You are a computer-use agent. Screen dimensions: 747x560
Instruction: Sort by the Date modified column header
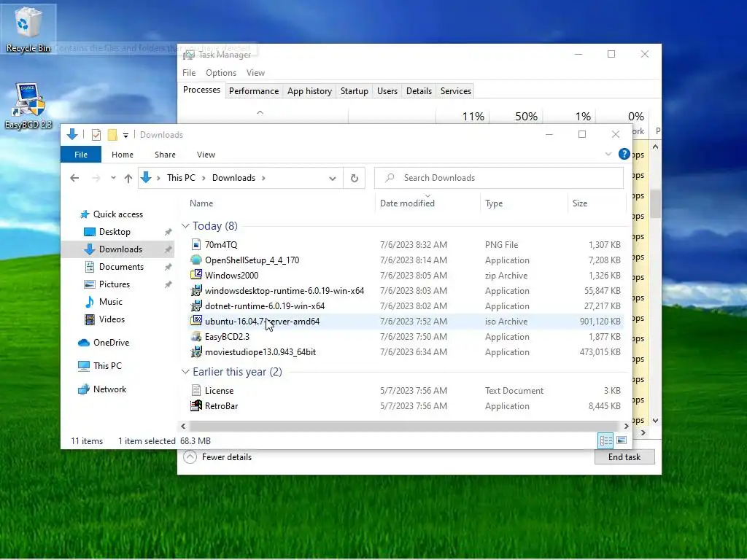pos(407,203)
